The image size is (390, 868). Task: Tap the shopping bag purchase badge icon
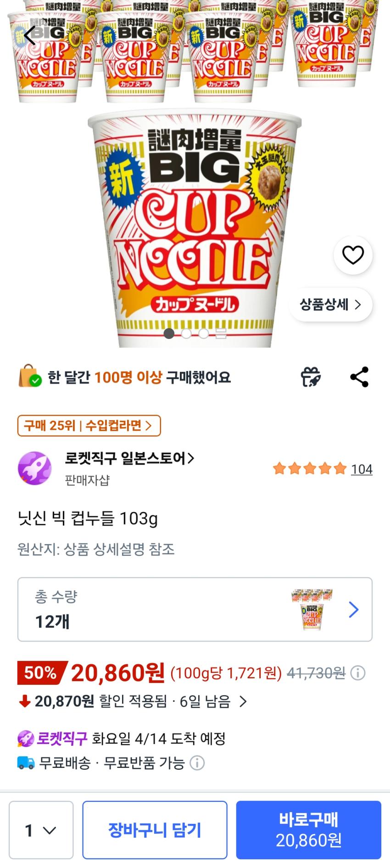(x=29, y=377)
